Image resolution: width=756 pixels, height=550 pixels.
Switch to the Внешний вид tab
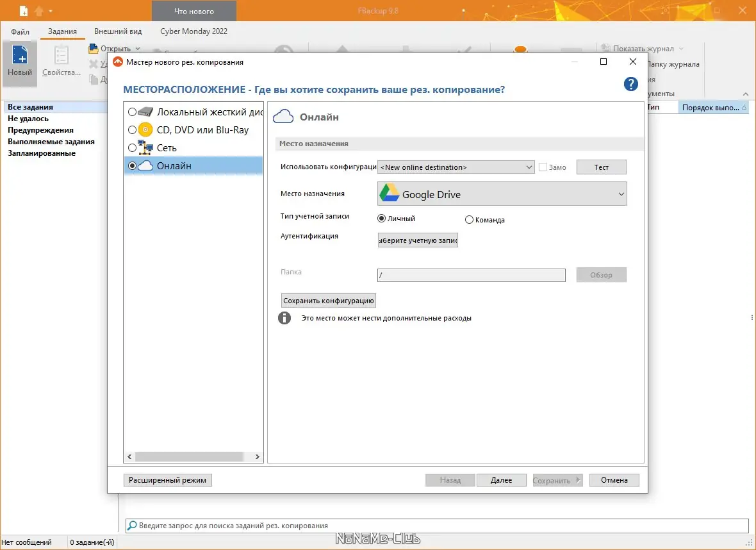[x=118, y=31]
